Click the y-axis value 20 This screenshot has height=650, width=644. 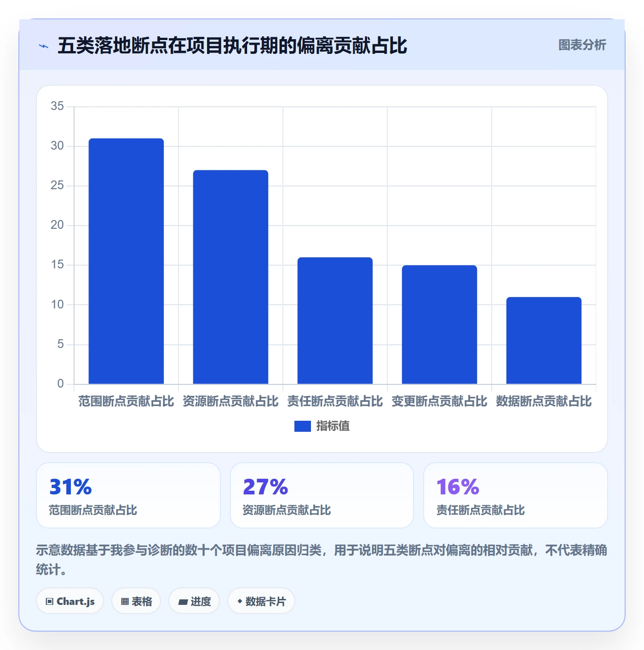pos(57,225)
